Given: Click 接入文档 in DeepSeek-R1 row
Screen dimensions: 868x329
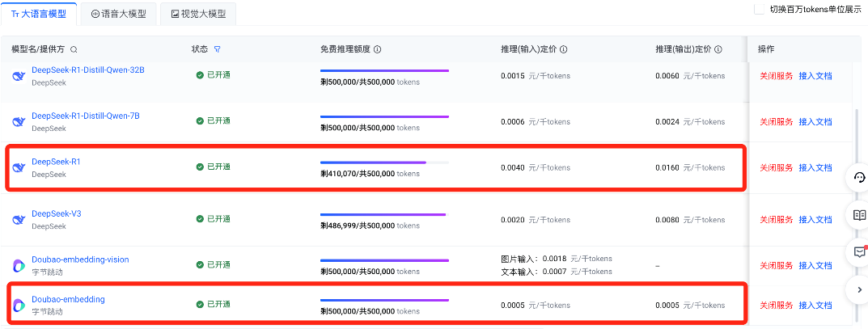Looking at the screenshot, I should pos(815,167).
